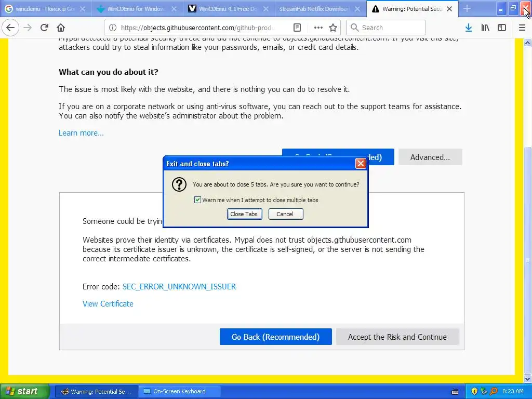The image size is (532, 399).
Task: Close the WinCDEmu 4.1 Free Download tab
Action: point(266,9)
